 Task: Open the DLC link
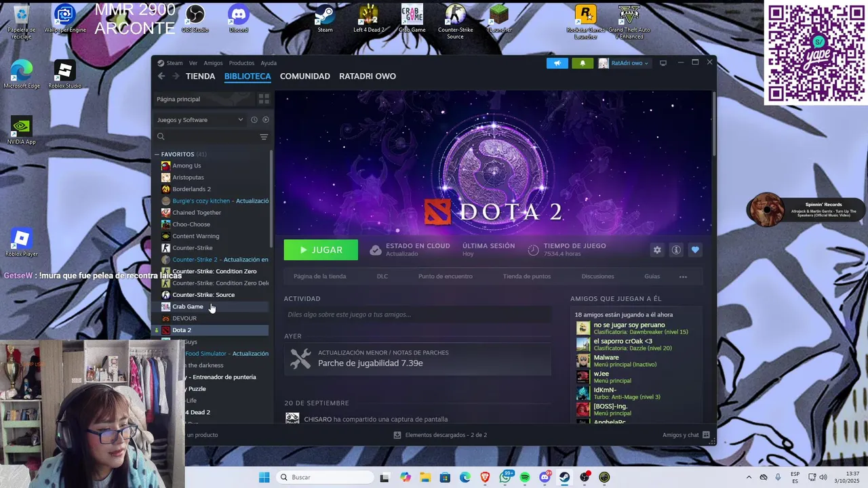click(x=382, y=277)
